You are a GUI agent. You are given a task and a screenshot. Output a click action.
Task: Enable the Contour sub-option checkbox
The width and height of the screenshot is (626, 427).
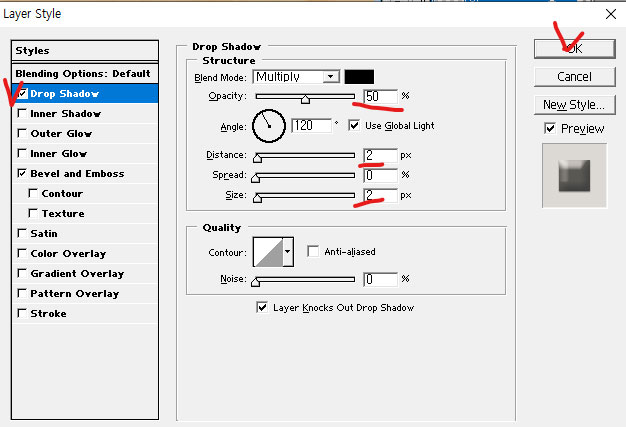(33, 194)
